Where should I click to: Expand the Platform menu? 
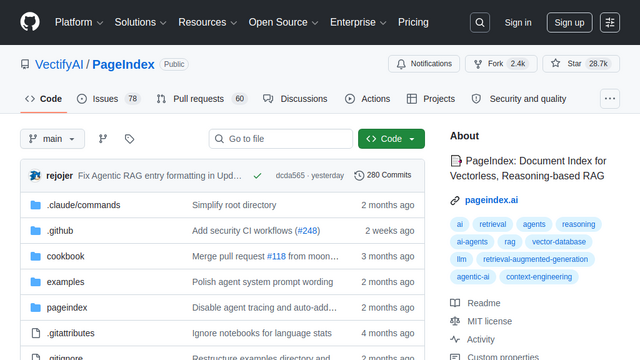pyautogui.click(x=79, y=22)
